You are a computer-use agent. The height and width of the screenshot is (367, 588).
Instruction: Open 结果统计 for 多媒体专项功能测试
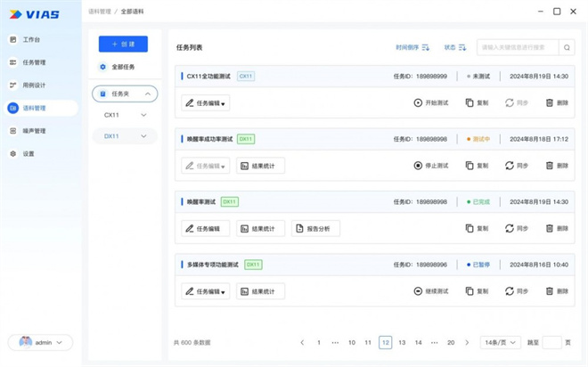point(260,291)
